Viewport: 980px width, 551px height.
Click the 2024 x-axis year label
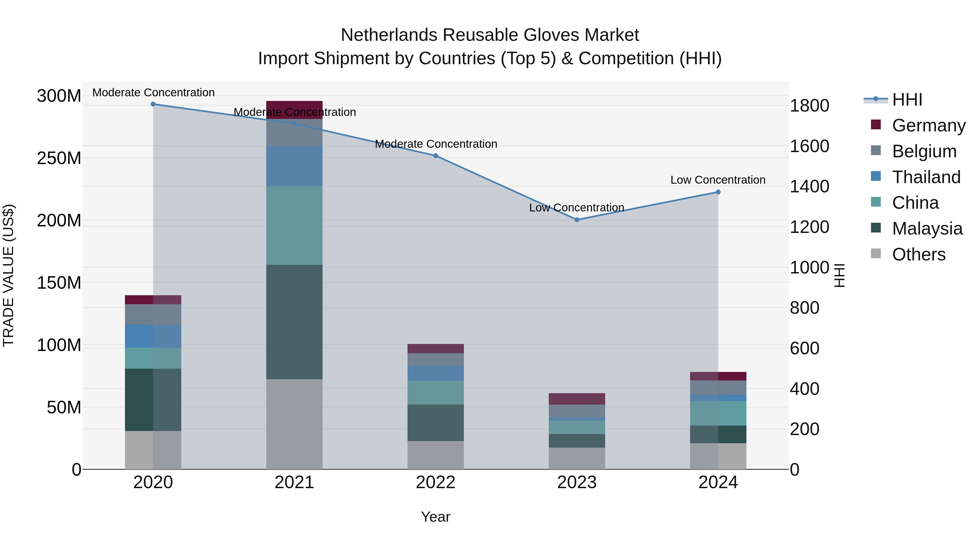[x=718, y=482]
